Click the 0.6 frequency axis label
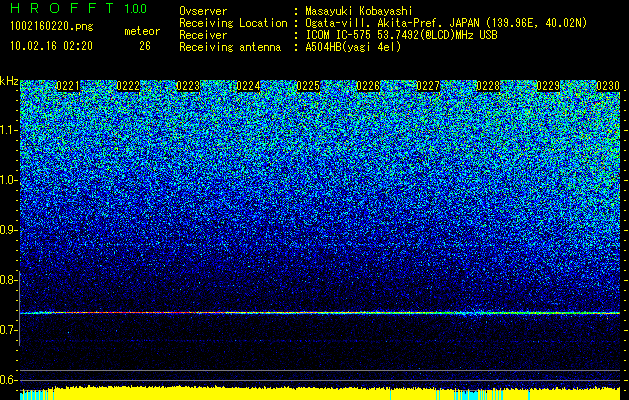This screenshot has height=400, width=629. point(9,380)
